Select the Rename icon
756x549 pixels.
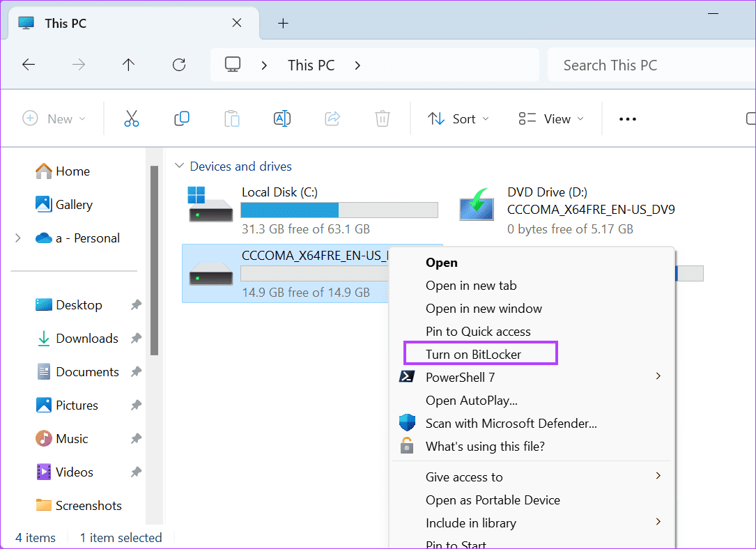pos(282,118)
